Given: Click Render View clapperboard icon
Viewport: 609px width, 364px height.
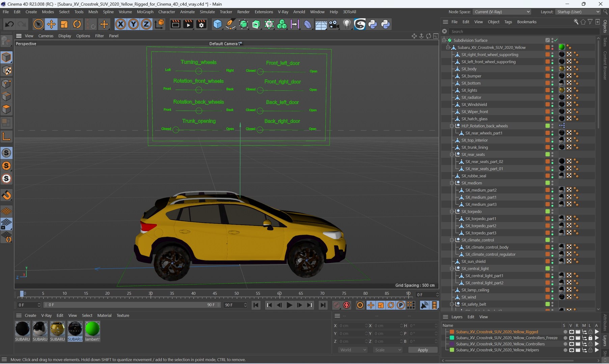Looking at the screenshot, I should (x=175, y=24).
